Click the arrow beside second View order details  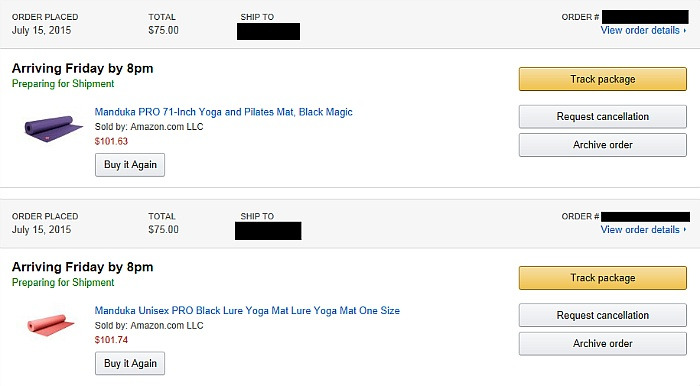tap(685, 229)
